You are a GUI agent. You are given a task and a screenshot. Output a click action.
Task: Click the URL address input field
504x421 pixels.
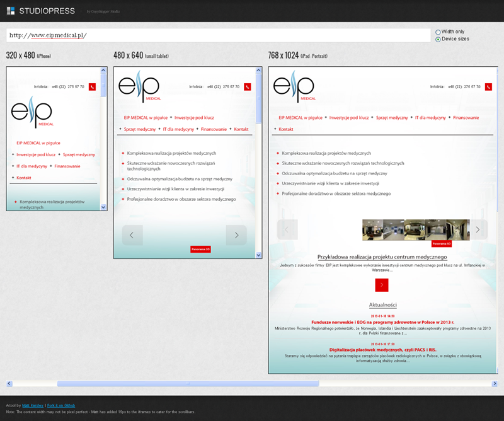pyautogui.click(x=217, y=35)
